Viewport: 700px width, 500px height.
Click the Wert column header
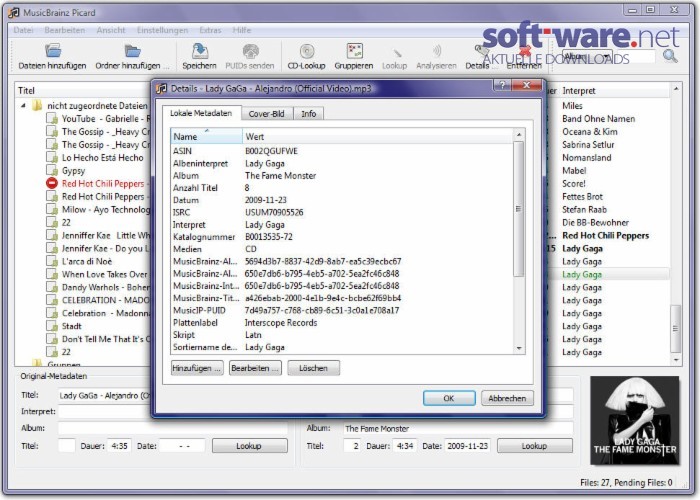pos(378,137)
